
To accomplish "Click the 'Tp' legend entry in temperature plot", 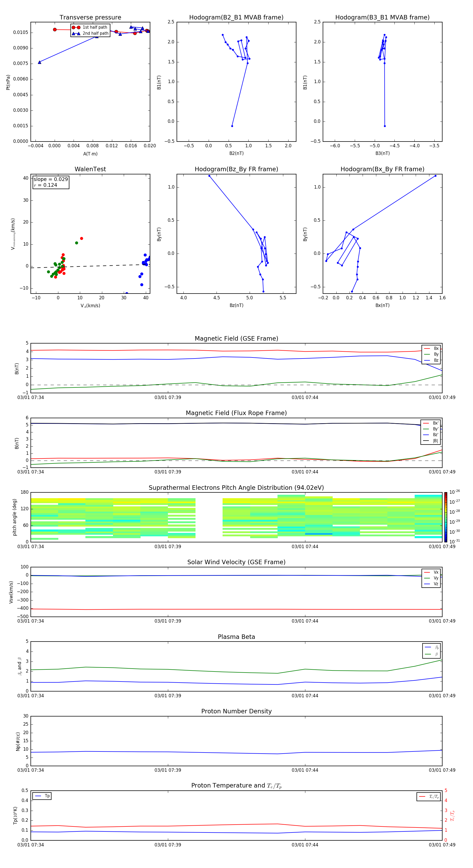I will (x=42, y=796).
